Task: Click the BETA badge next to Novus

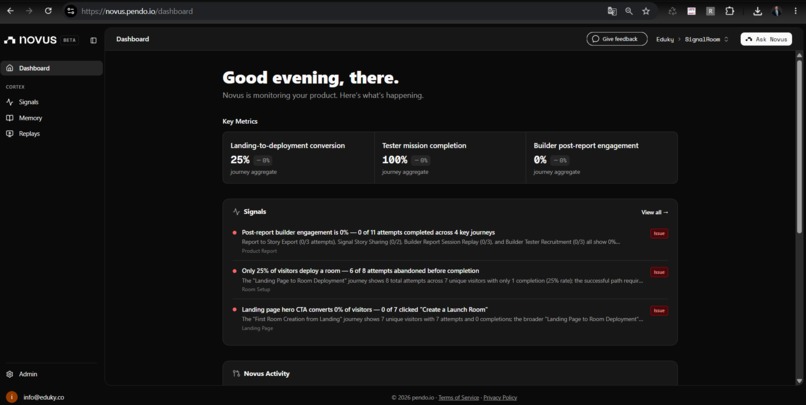Action: 69,40
